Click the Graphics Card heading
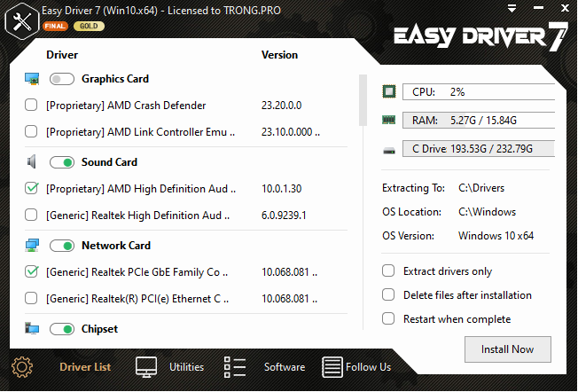578x392 pixels. (115, 79)
